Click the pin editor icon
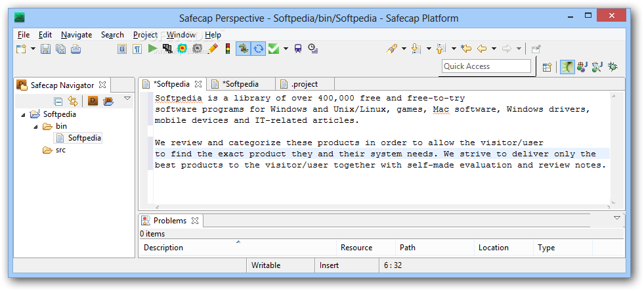 coord(536,49)
